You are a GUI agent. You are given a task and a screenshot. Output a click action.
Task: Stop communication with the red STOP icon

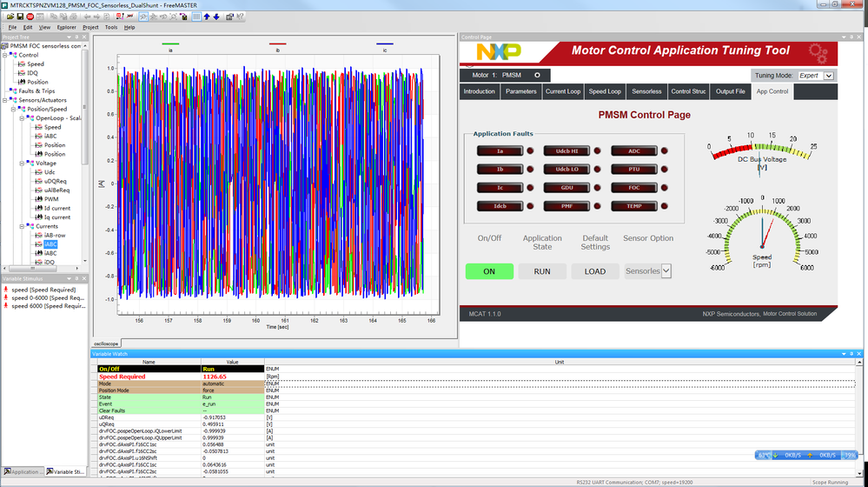pos(30,17)
